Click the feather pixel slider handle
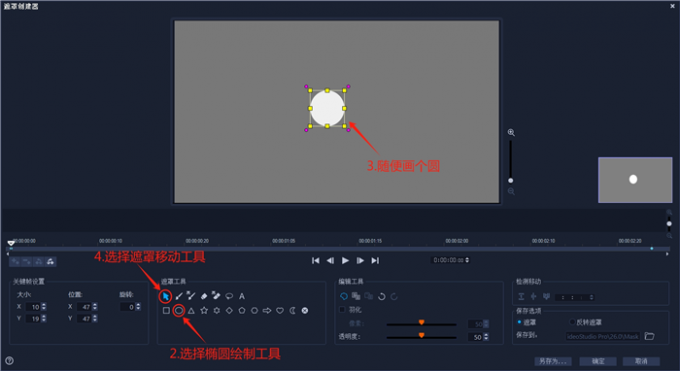 421,322
